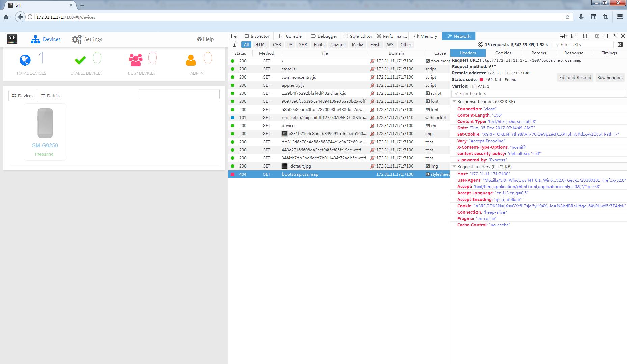Focus the Filter headers input

coord(539,93)
